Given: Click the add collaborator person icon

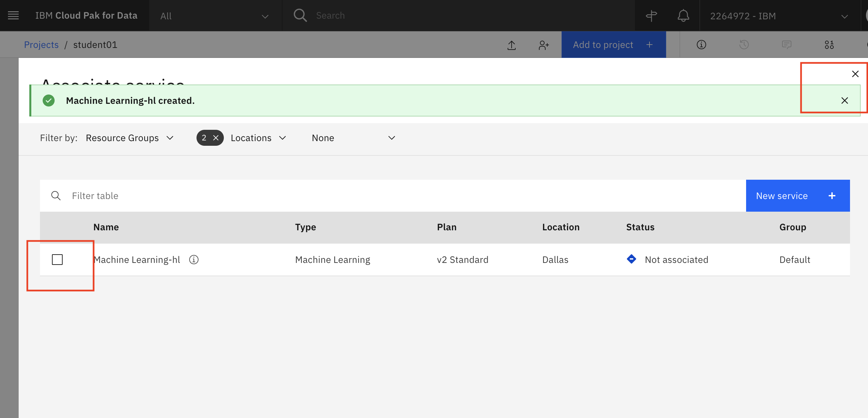Looking at the screenshot, I should (543, 45).
